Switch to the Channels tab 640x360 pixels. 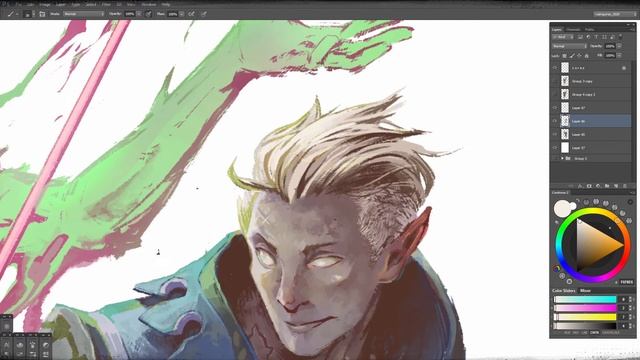pos(573,29)
